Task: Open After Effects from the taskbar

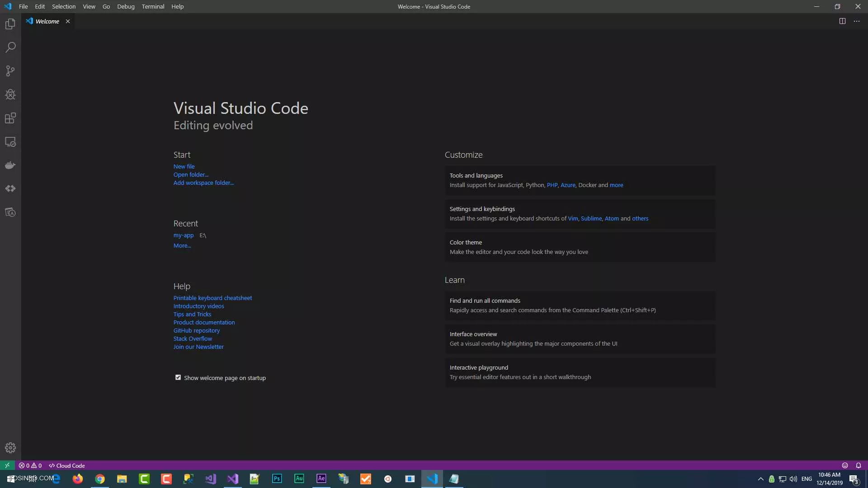Action: pyautogui.click(x=321, y=479)
